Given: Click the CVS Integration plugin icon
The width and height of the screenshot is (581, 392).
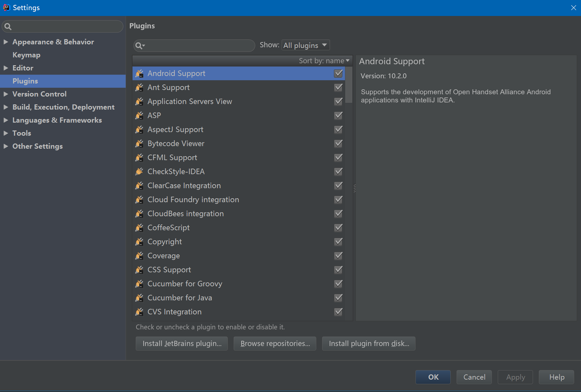Looking at the screenshot, I should [139, 312].
